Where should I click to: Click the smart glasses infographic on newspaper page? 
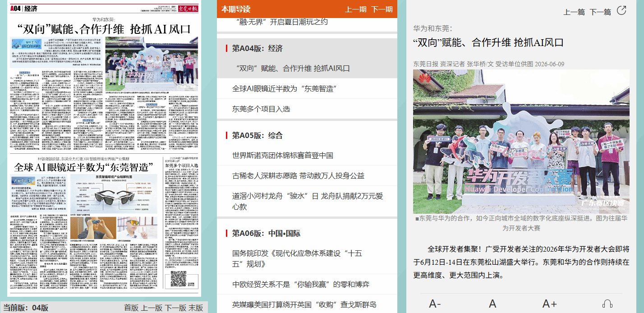(x=114, y=194)
